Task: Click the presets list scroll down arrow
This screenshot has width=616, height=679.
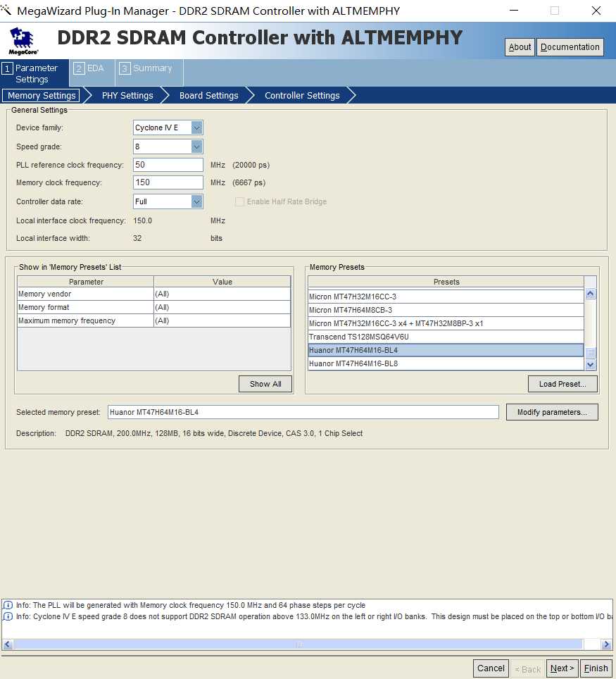Action: 591,365
